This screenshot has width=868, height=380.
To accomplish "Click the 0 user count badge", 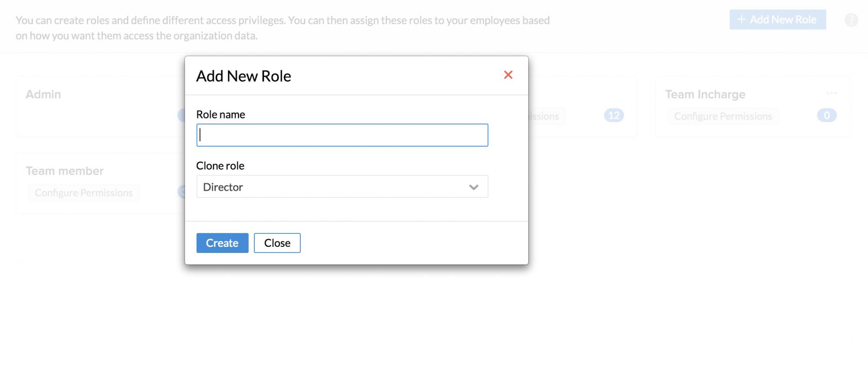I will (827, 115).
